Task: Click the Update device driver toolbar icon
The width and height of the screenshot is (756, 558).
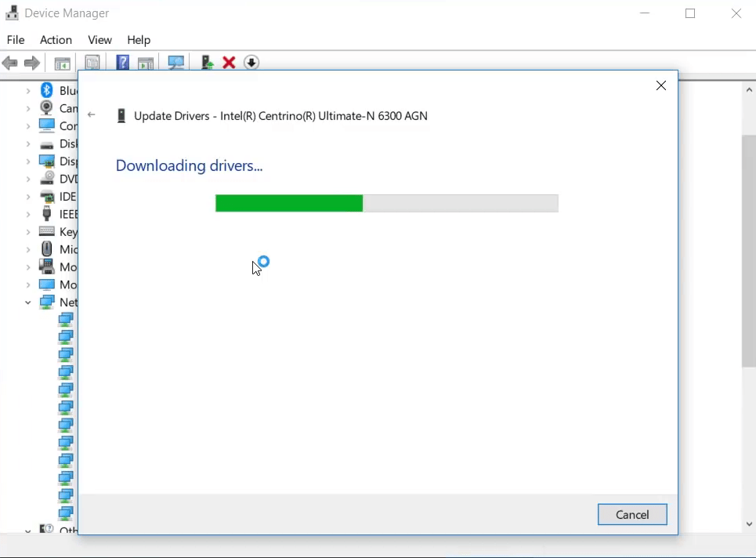Action: coord(208,62)
